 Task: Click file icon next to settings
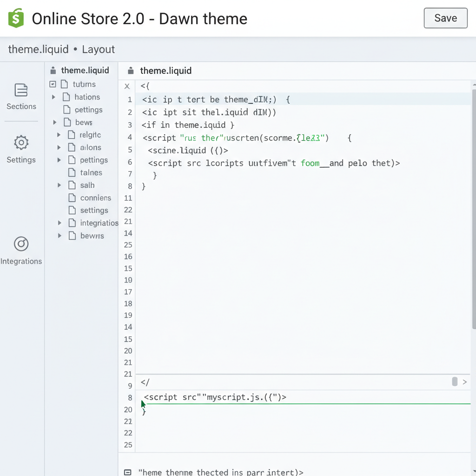(72, 210)
